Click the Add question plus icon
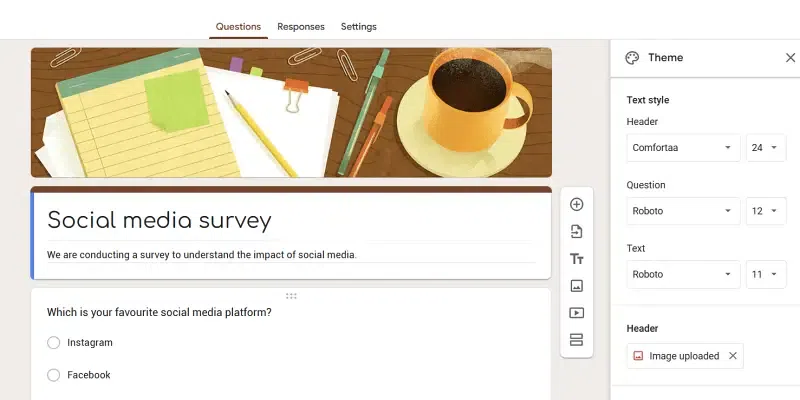 576,204
